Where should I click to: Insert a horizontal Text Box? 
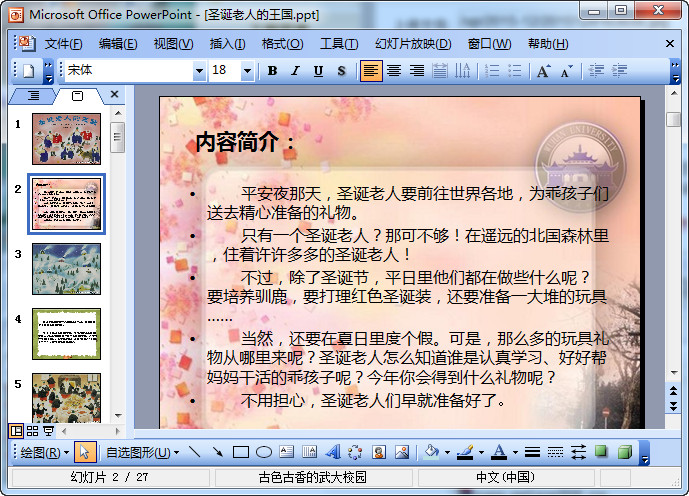tap(286, 452)
